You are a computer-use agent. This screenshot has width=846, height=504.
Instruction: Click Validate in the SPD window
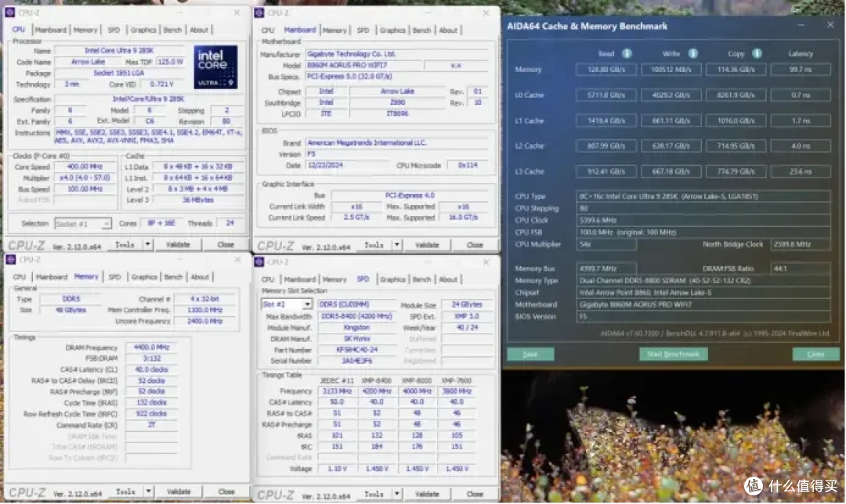tap(428, 493)
